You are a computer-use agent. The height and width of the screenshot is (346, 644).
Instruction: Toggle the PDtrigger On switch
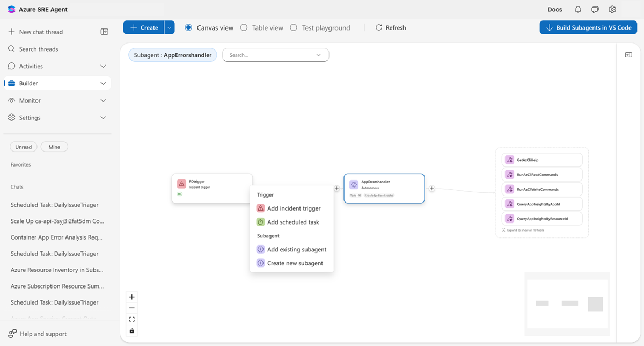(x=180, y=194)
